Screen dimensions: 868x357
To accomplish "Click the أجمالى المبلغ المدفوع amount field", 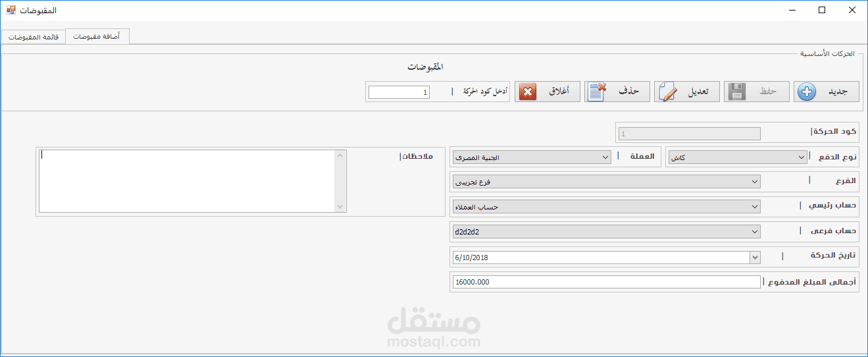I will 606,282.
